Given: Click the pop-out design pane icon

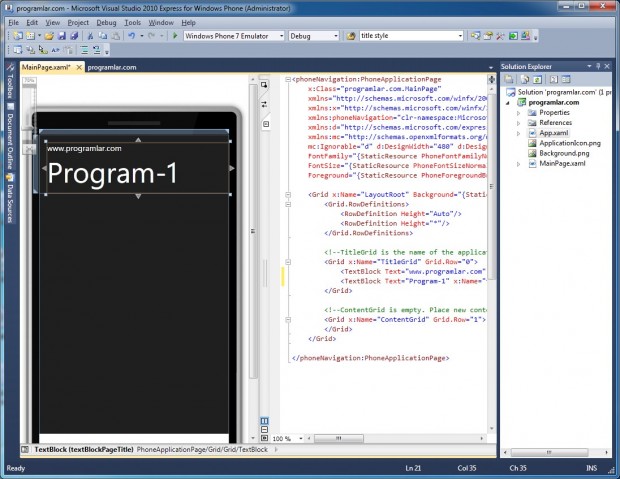Looking at the screenshot, I should click(x=264, y=85).
